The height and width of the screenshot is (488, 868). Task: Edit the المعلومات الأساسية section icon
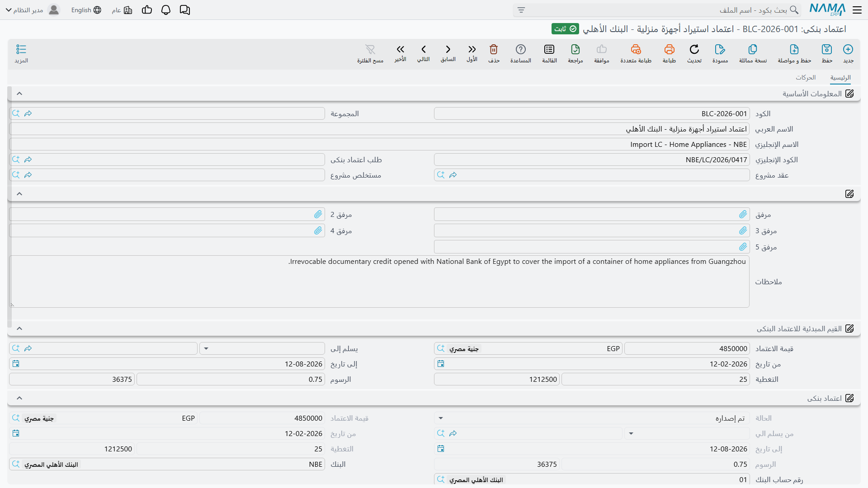pyautogui.click(x=849, y=94)
